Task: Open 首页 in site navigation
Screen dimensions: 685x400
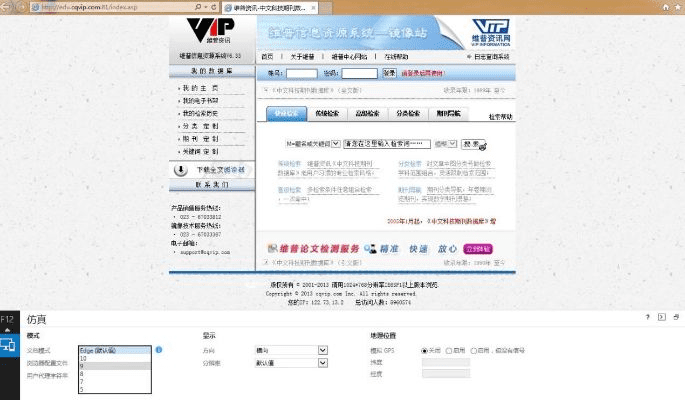Action: 267,57
